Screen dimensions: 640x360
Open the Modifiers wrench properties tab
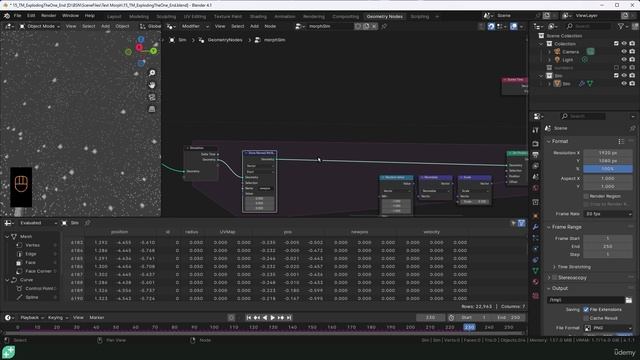pyautogui.click(x=536, y=227)
